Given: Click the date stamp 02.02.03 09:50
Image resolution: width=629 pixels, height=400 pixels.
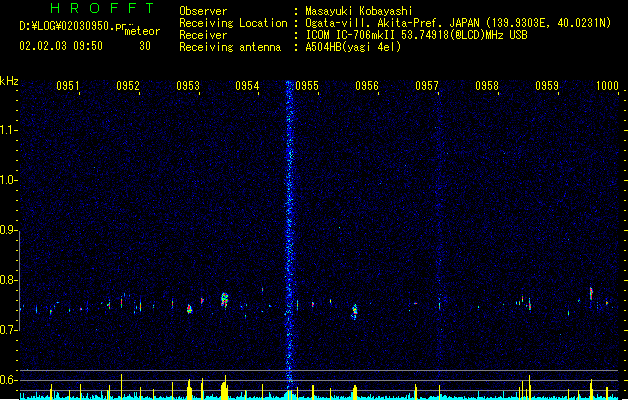Looking at the screenshot, I should [x=61, y=46].
